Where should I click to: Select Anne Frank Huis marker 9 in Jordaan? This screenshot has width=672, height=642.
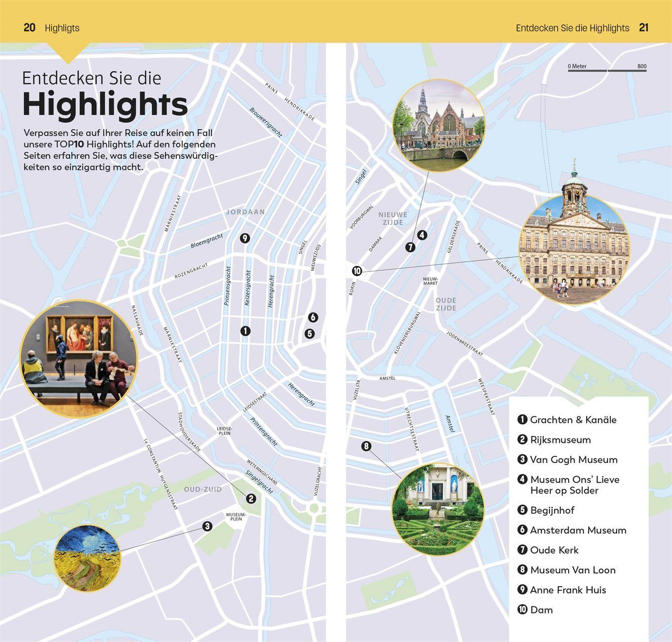(x=245, y=238)
